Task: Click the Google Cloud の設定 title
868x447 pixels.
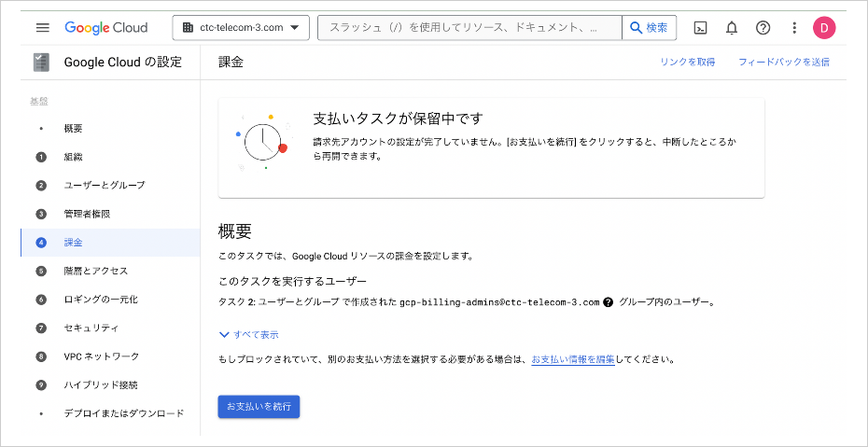Action: click(123, 62)
